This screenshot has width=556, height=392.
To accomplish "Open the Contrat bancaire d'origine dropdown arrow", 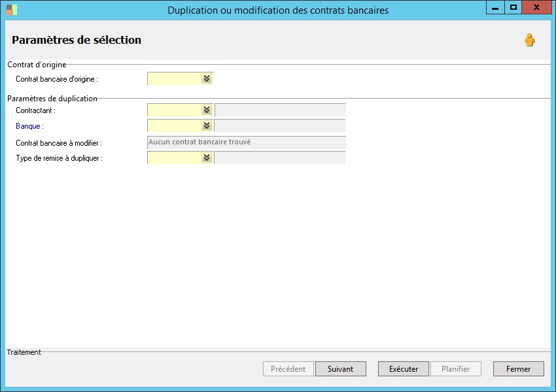I will [207, 78].
